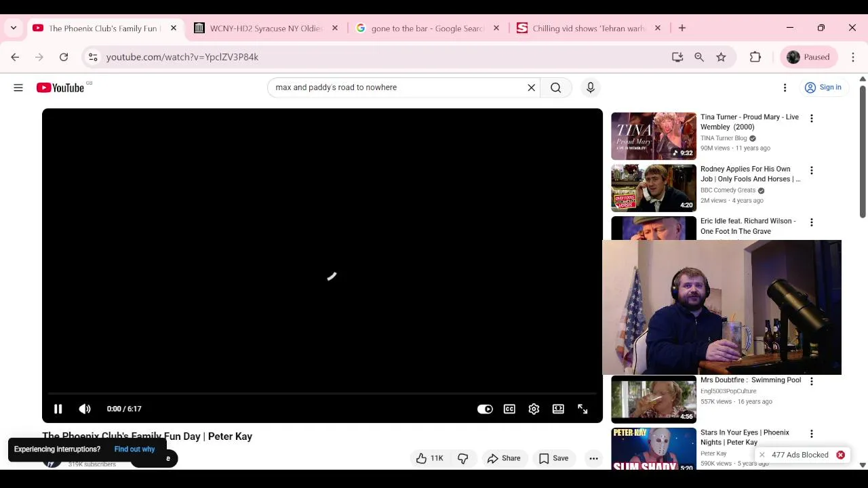Open the Eric Idle One Foot In The Grave title

(x=748, y=226)
